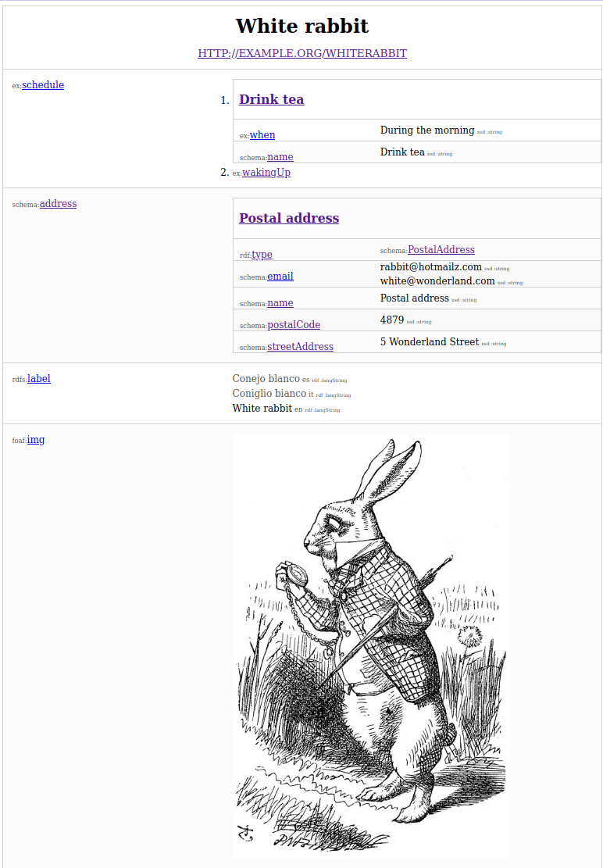Open the Drink tea heading link
This screenshot has height=868, width=603.
point(272,100)
